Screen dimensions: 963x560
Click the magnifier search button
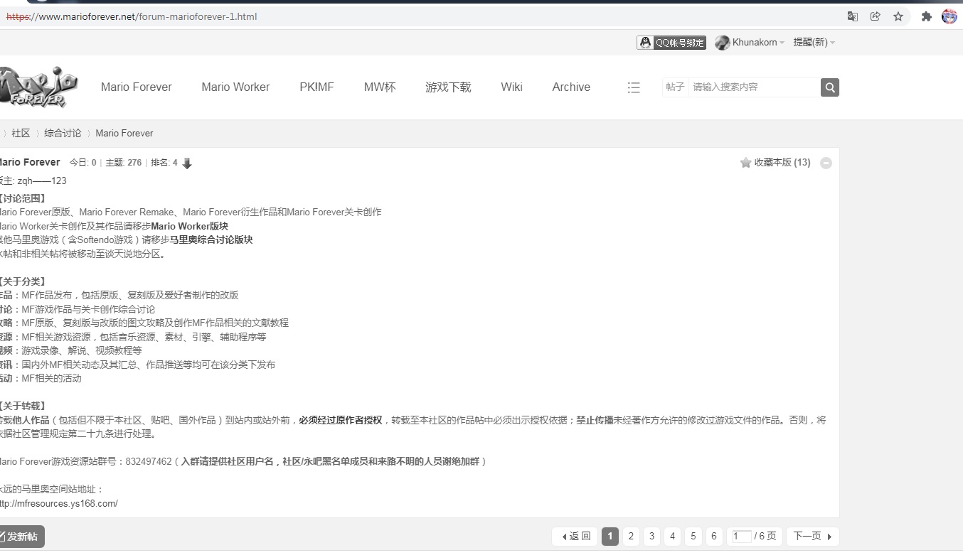click(x=830, y=87)
